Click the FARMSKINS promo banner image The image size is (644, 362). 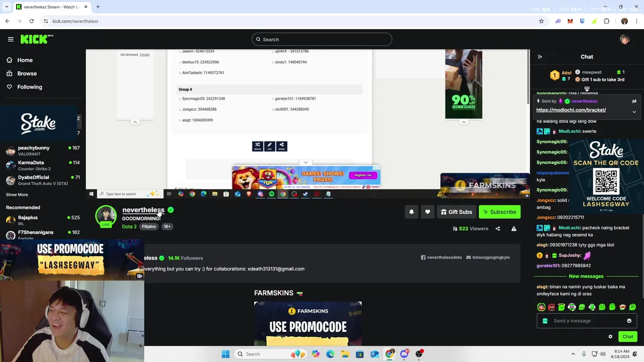(x=307, y=323)
